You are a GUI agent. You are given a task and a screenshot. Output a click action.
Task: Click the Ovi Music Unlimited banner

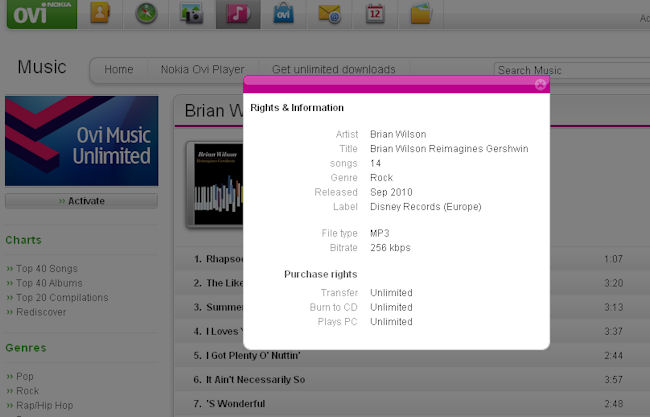pyautogui.click(x=82, y=141)
